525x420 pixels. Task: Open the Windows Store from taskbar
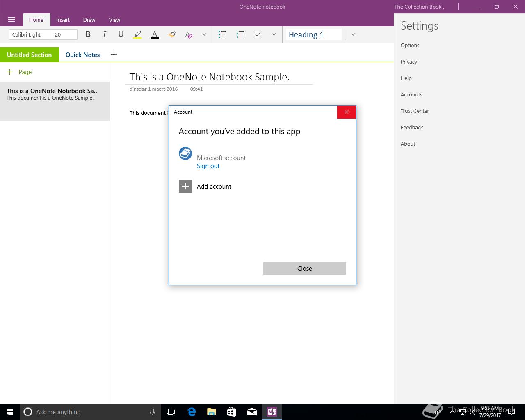pyautogui.click(x=231, y=412)
